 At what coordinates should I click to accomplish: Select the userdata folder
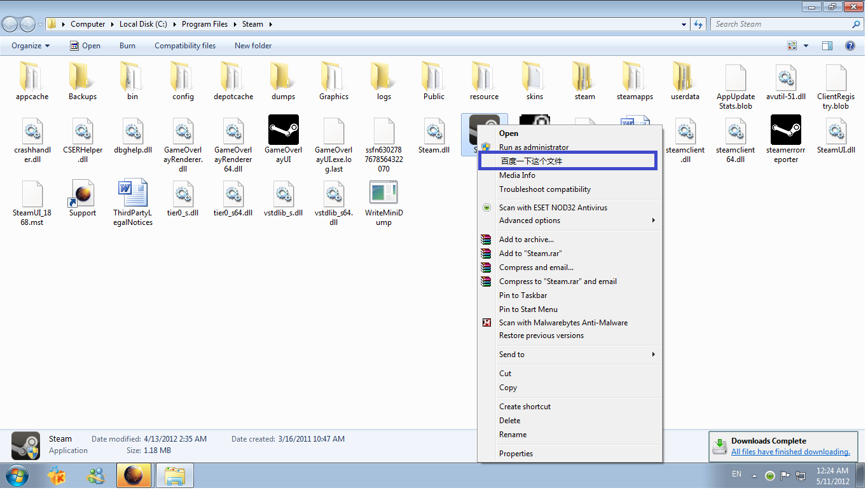[x=685, y=81]
